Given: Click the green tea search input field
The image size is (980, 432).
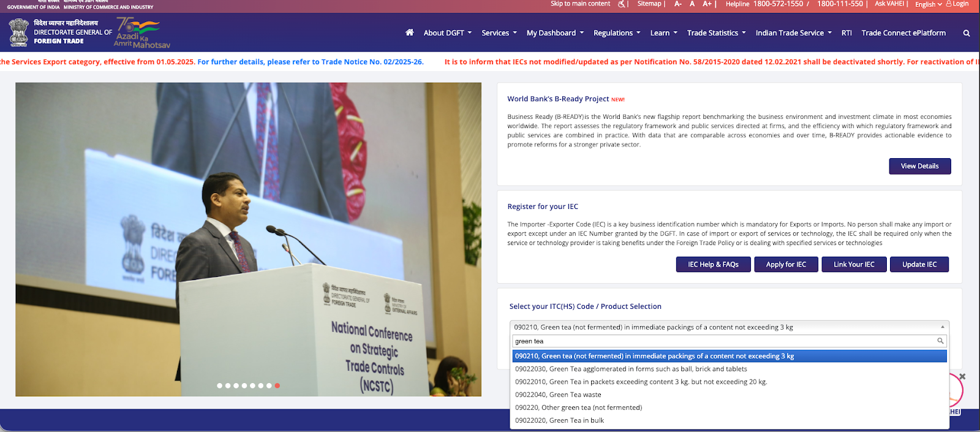Looking at the screenshot, I should point(723,341).
